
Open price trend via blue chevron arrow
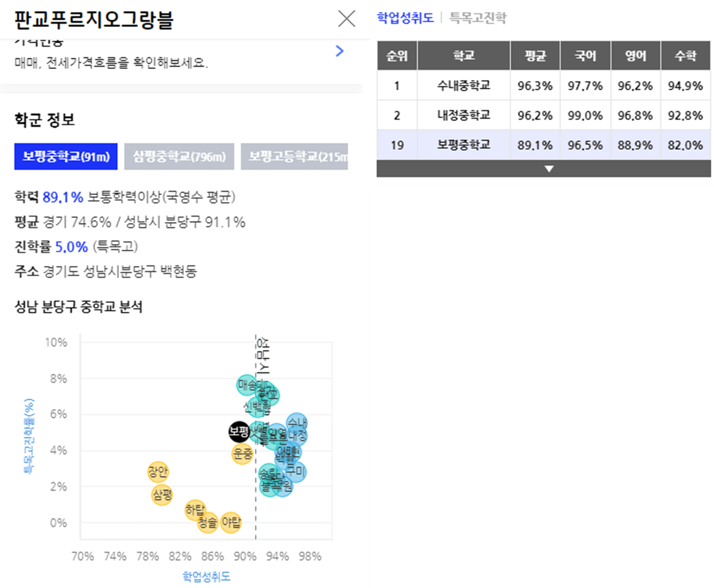point(340,51)
